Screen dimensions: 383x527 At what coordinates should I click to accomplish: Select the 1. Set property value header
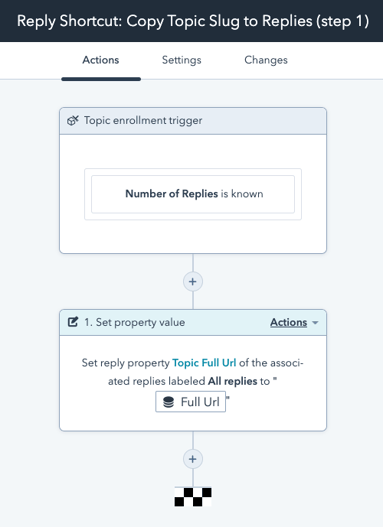[193, 322]
